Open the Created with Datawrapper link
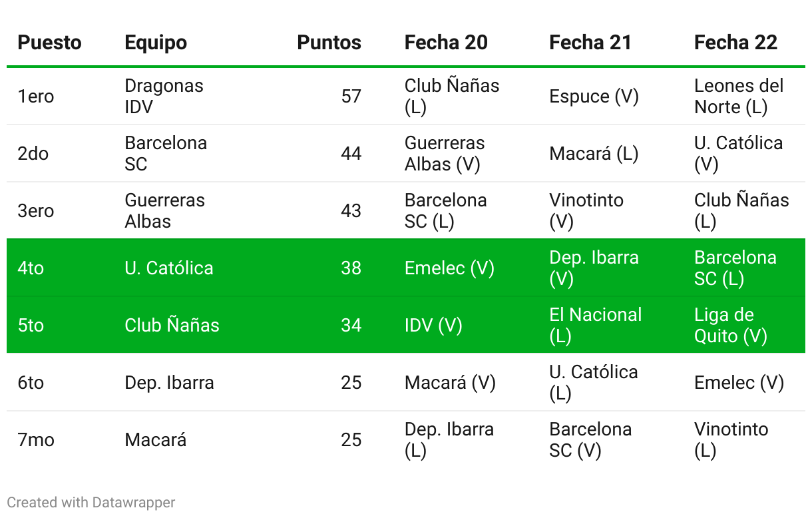The height and width of the screenshot is (518, 812). (x=91, y=502)
